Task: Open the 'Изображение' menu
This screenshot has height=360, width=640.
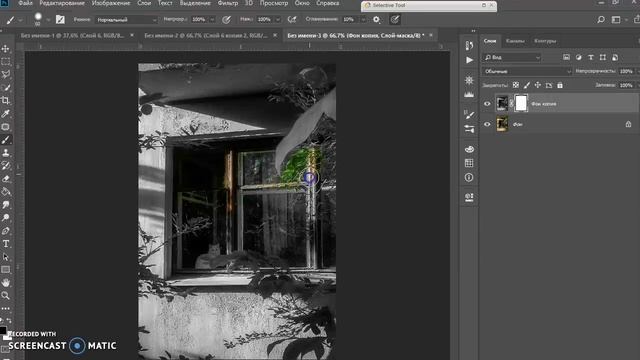Action: coord(111,3)
